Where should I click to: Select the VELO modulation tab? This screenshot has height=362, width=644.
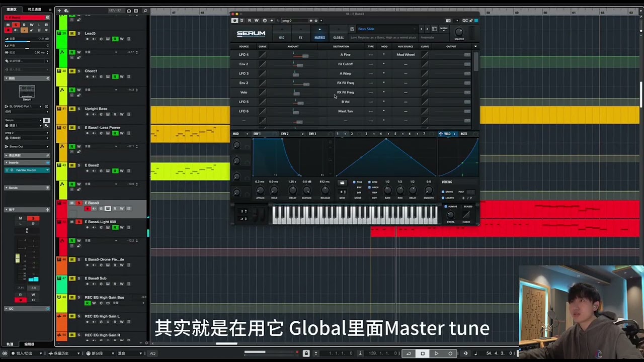click(447, 134)
